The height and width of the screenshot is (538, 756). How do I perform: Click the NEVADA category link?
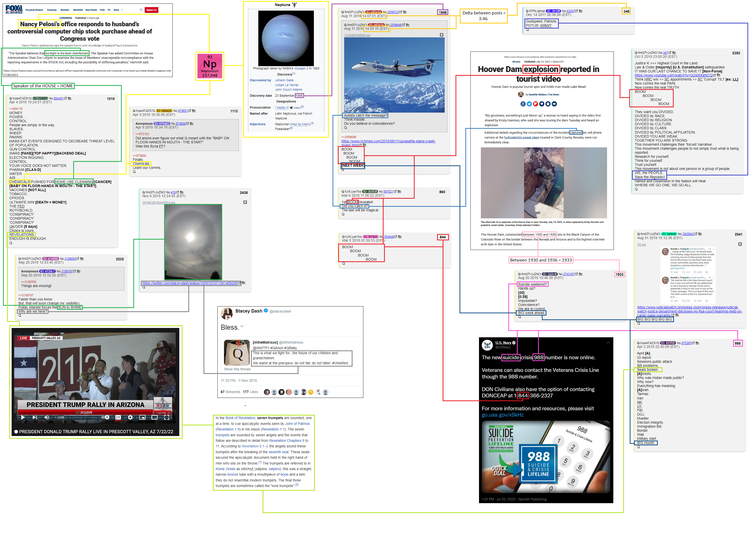pyautogui.click(x=516, y=62)
